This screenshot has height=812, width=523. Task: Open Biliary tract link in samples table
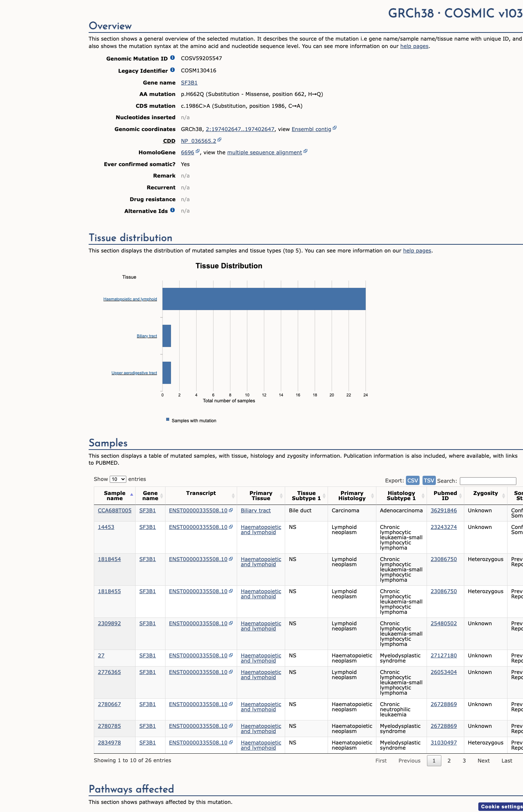click(x=256, y=510)
